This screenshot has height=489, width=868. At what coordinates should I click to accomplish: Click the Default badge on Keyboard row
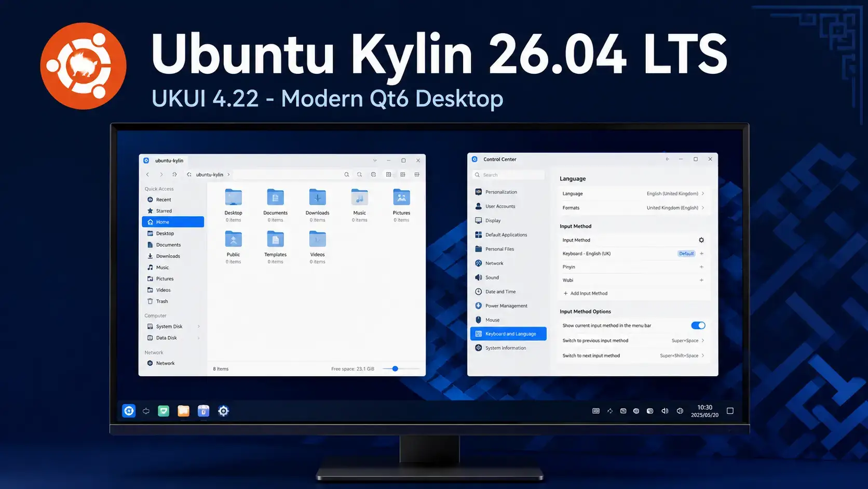tap(686, 254)
